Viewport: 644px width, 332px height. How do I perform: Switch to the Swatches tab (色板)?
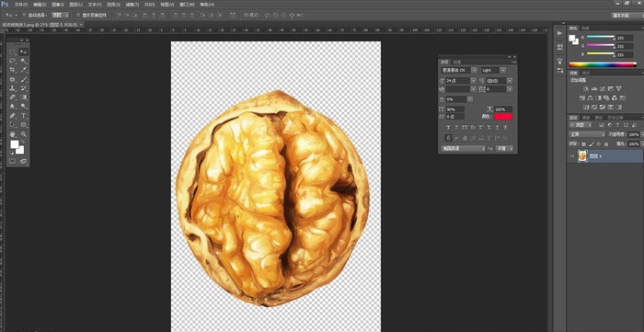point(585,28)
